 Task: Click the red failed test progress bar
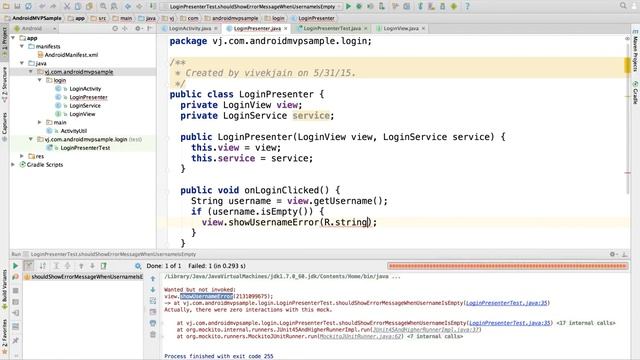tap(508, 266)
